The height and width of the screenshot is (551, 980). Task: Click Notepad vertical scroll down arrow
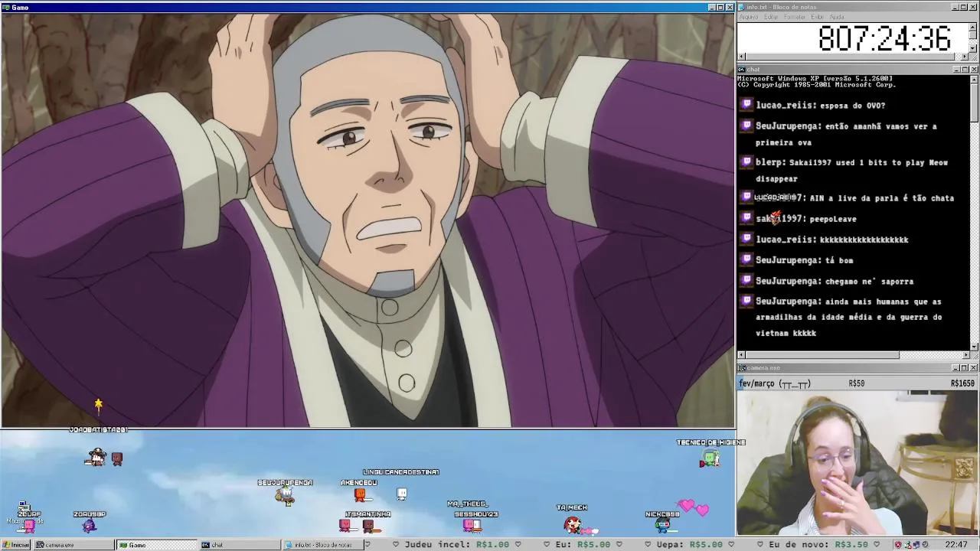(973, 48)
